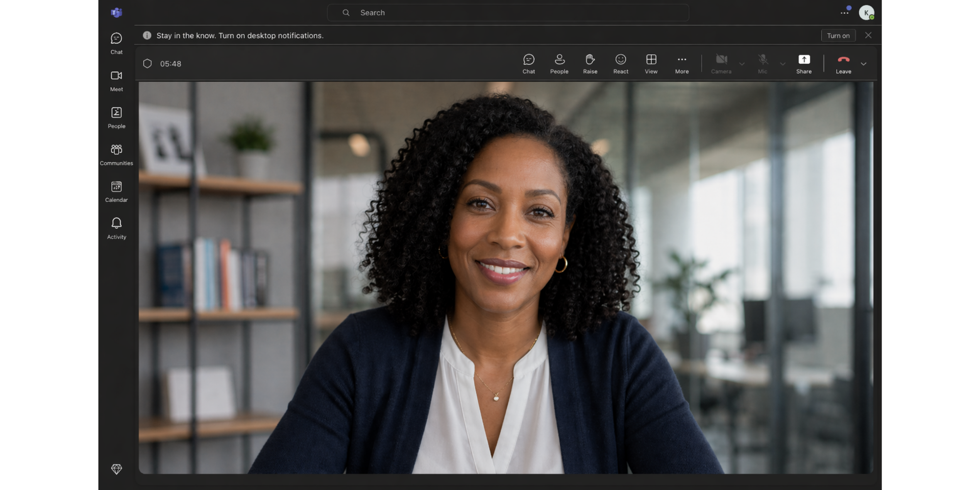Click the premium diamond icon in the sidebar
This screenshot has width=980, height=490.
[116, 469]
